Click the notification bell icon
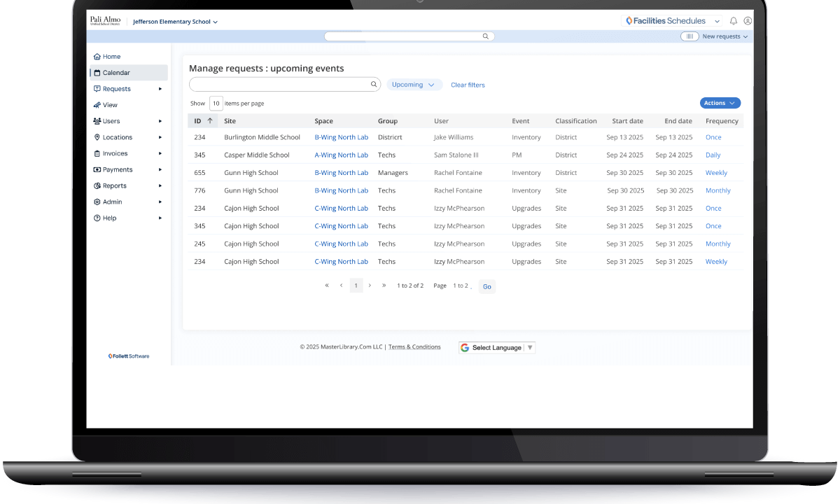 [734, 21]
